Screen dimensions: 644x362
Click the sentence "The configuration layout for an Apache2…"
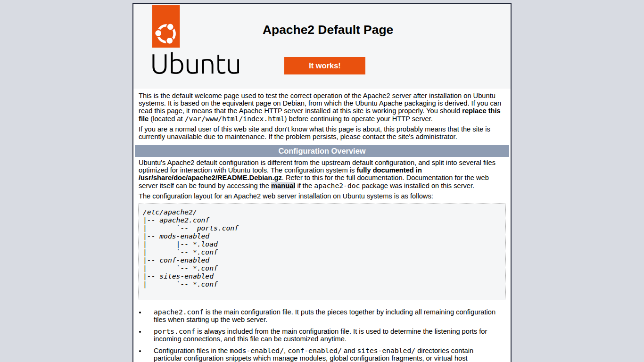click(286, 196)
